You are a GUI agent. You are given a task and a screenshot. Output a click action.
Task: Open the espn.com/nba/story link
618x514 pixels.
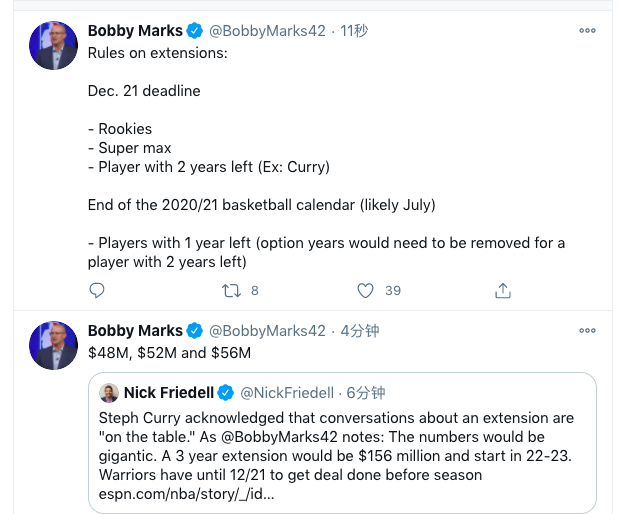pos(186,494)
